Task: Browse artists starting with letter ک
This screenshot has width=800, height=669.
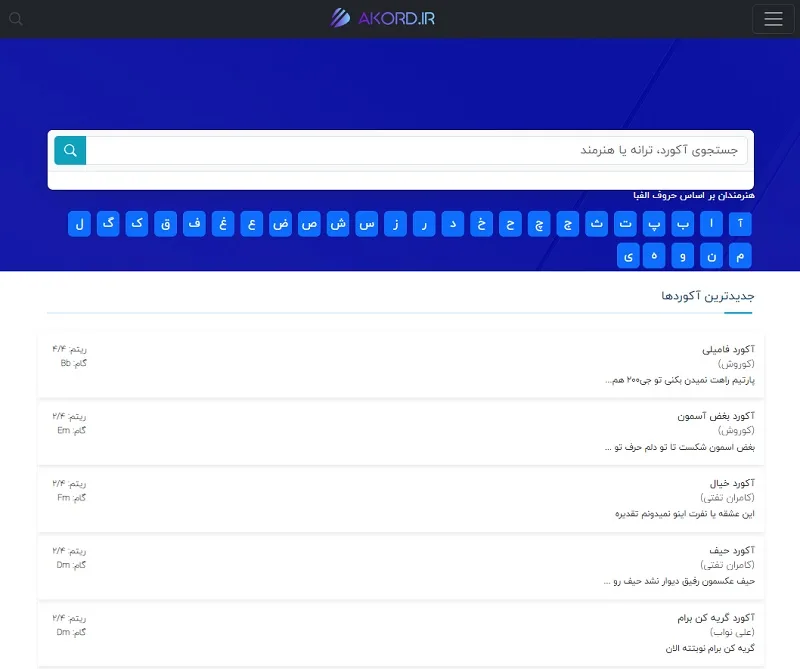Action: [x=137, y=224]
